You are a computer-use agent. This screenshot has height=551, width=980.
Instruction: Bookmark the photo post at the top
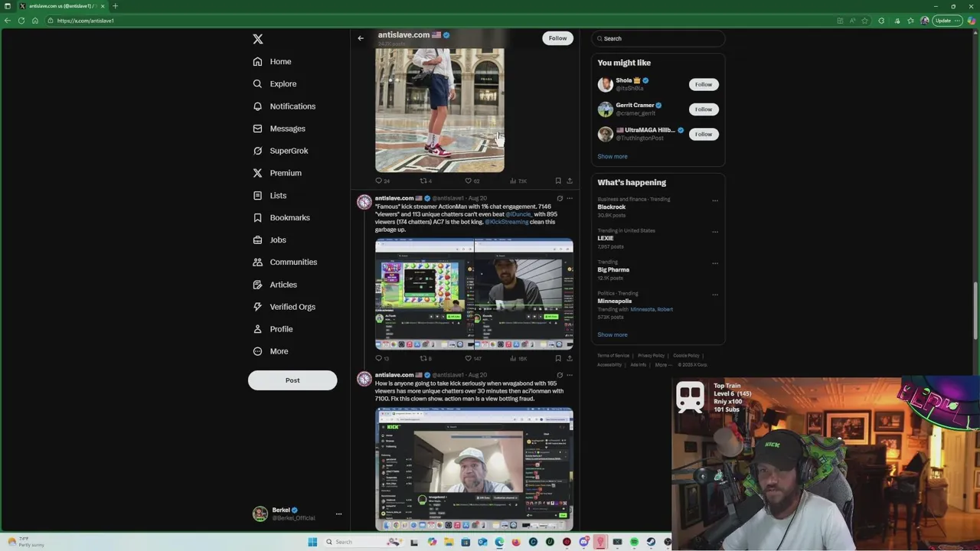(558, 181)
